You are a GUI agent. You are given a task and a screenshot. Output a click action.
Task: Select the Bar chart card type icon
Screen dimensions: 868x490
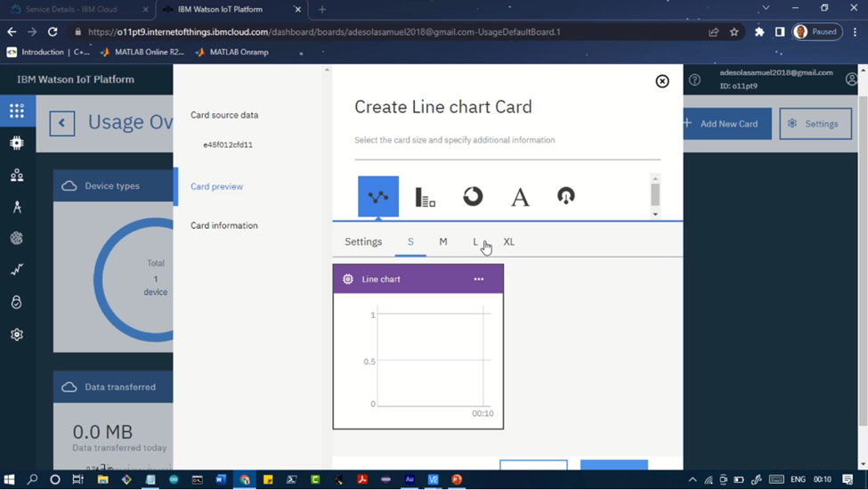tap(426, 197)
